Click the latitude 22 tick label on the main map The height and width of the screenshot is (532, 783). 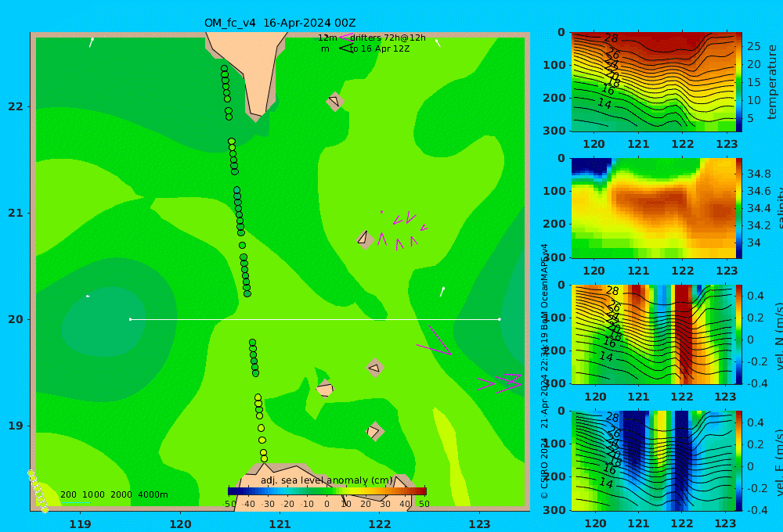click(16, 106)
